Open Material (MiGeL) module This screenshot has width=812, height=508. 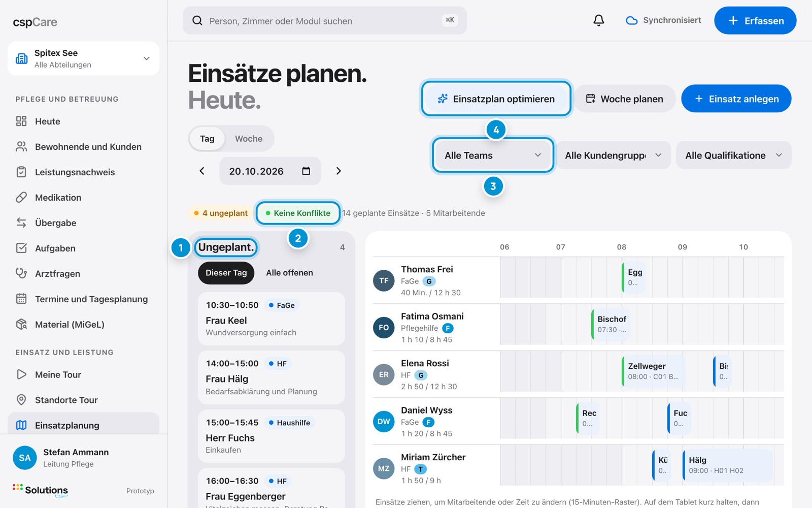click(84, 325)
